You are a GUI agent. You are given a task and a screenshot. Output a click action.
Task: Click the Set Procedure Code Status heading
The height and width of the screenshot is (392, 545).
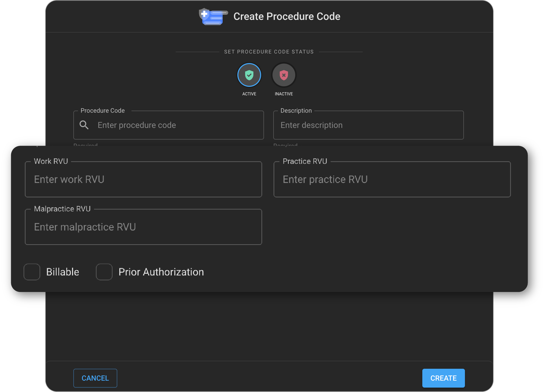point(269,52)
